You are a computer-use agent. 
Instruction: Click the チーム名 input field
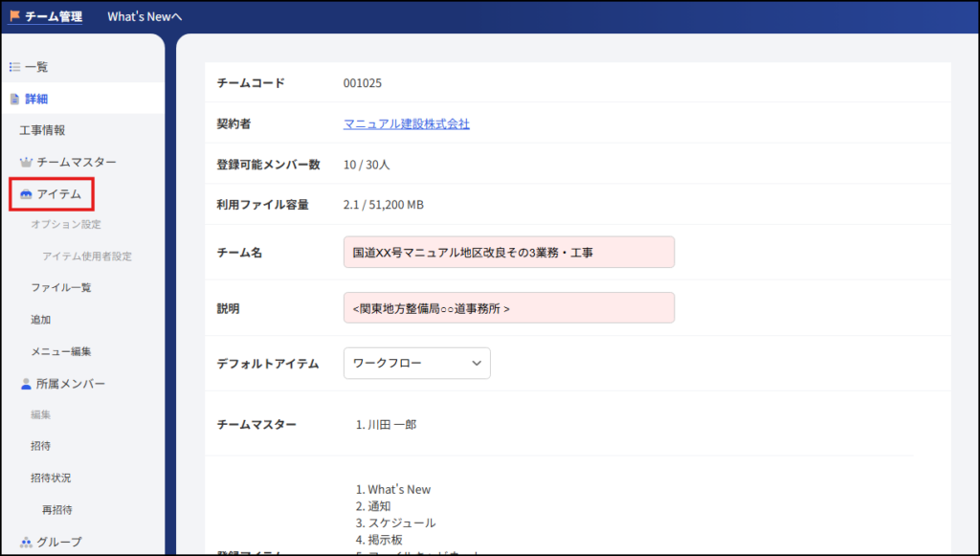coord(509,253)
